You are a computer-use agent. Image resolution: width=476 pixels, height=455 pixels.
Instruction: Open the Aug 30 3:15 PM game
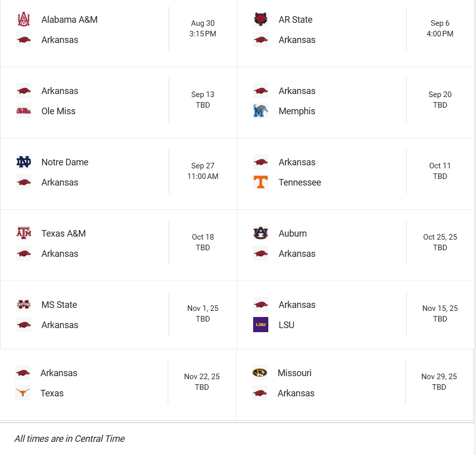click(x=203, y=29)
